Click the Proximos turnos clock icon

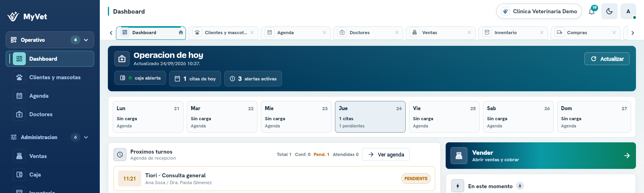click(120, 154)
